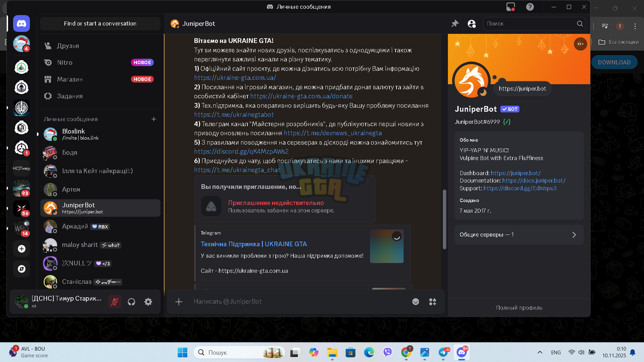Image resolution: width=644 pixels, height=362 pixels.
Task: Open the ukraine-gta.com.ua/donate link
Action: [301, 96]
